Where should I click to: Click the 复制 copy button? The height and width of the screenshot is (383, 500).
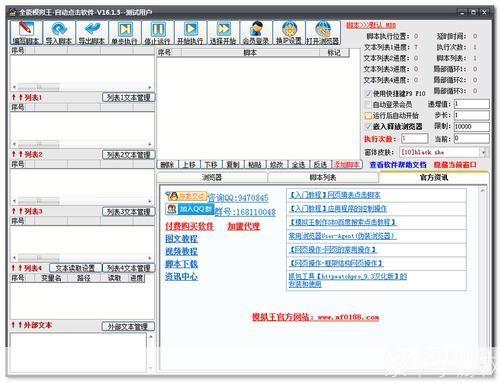point(233,164)
